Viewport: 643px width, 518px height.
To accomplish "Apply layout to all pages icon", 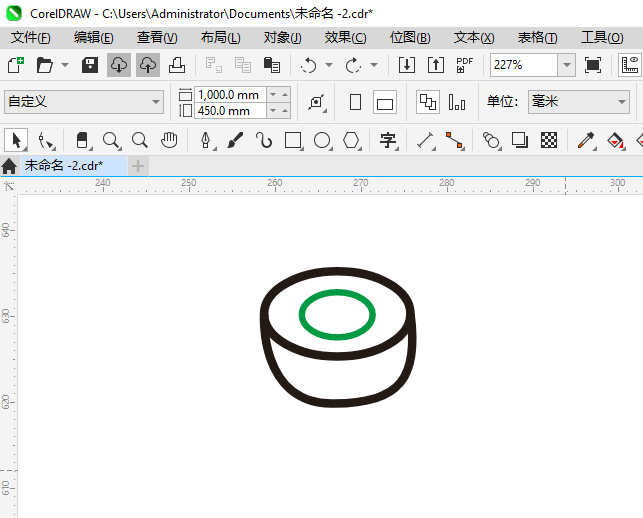I will 428,102.
